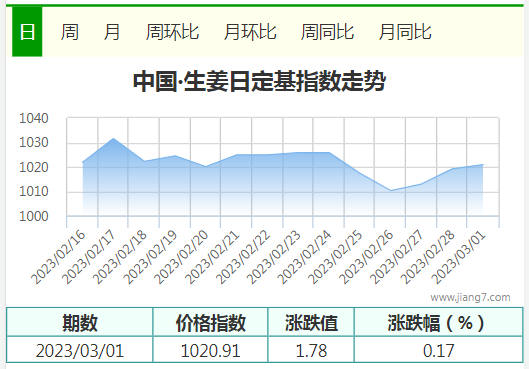The width and height of the screenshot is (529, 369).
Task: Open the 周同比 tab
Action: 327,32
